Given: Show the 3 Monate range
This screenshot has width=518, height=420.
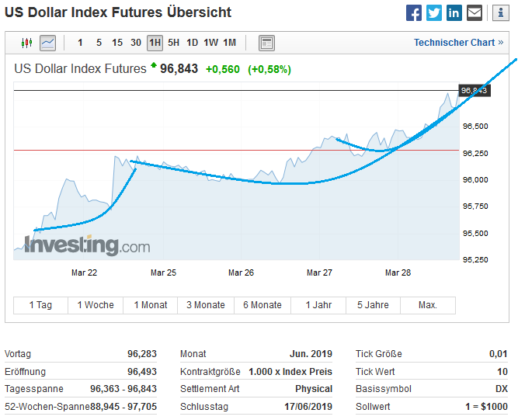Looking at the screenshot, I should click(206, 305).
